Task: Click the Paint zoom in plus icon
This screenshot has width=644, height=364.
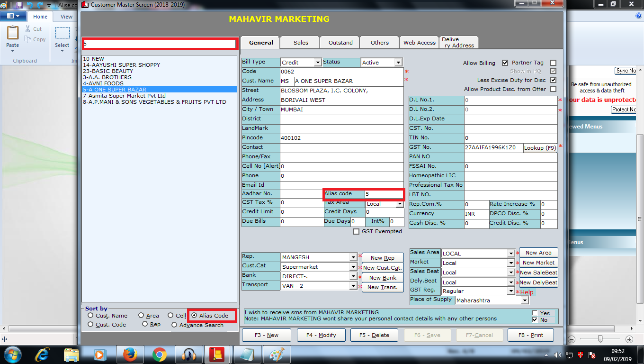Action: point(629,339)
